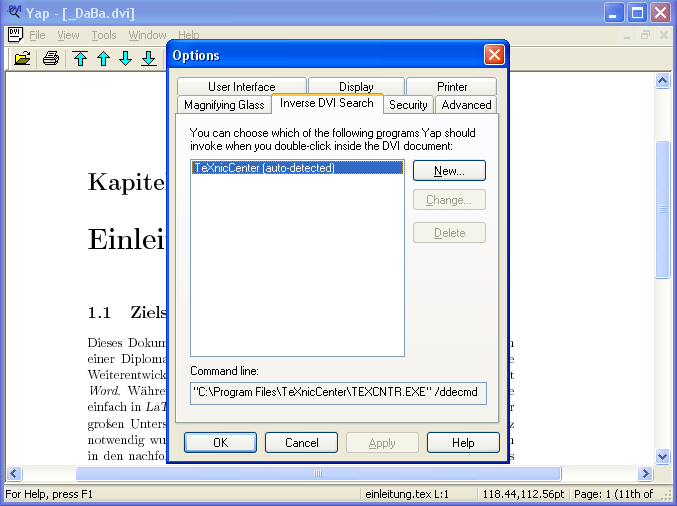This screenshot has width=677, height=506.
Task: Open the View menu
Action: (68, 35)
